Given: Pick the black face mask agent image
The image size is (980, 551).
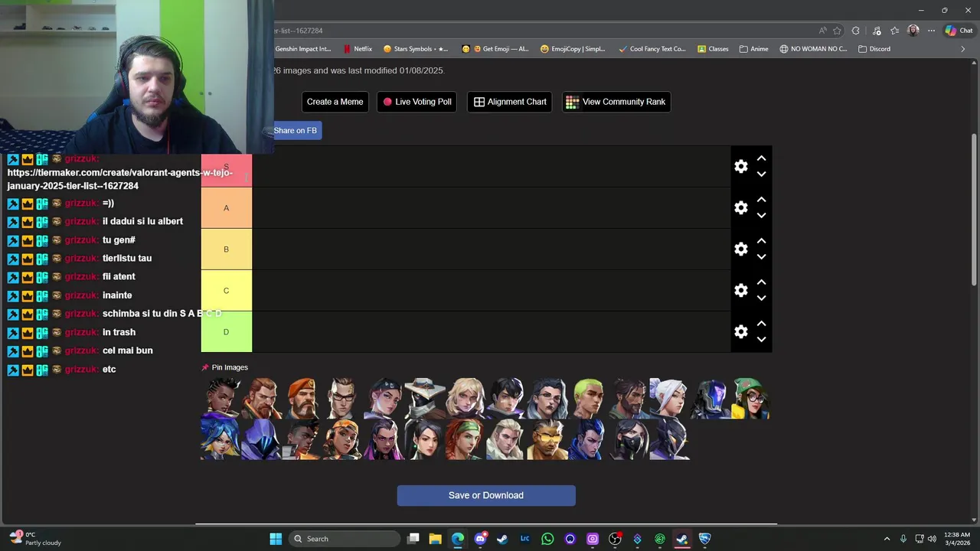Looking at the screenshot, I should coord(629,439).
